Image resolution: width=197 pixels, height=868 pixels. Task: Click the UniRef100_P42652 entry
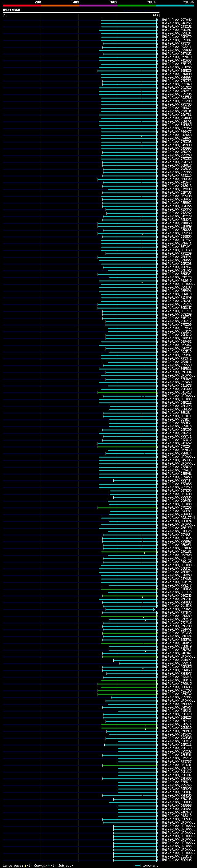coord(177,443)
